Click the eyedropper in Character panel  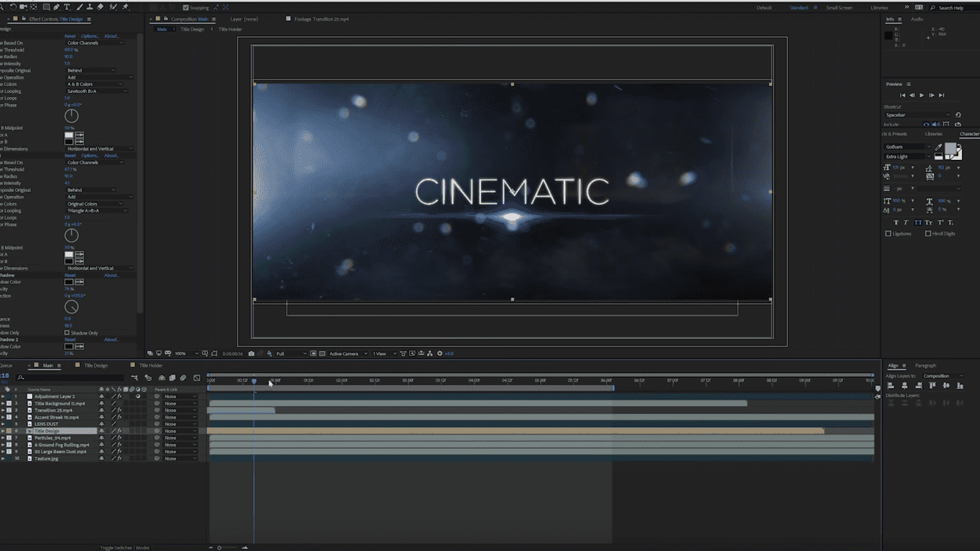938,147
